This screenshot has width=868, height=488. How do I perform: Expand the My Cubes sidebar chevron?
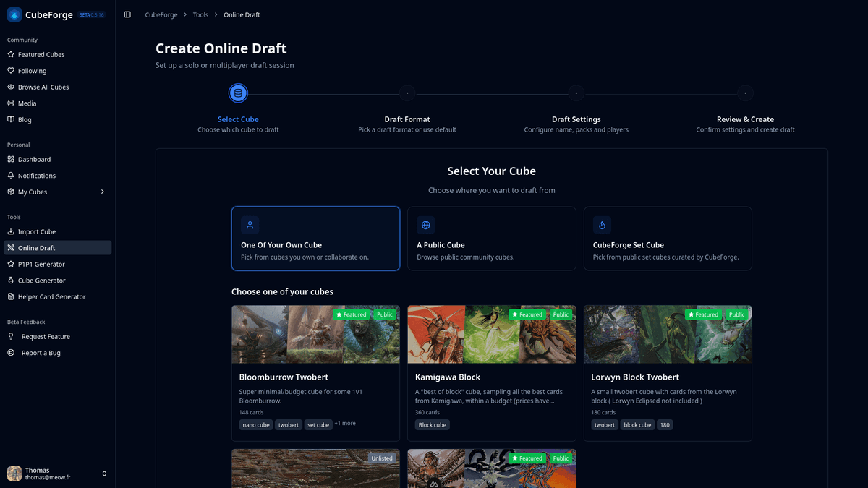102,192
